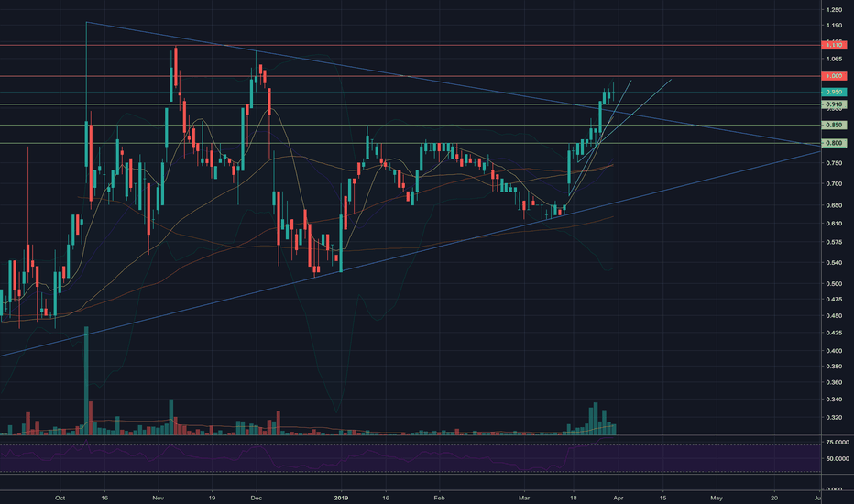
Task: Click the Apr date label on time axis
Action: click(619, 498)
